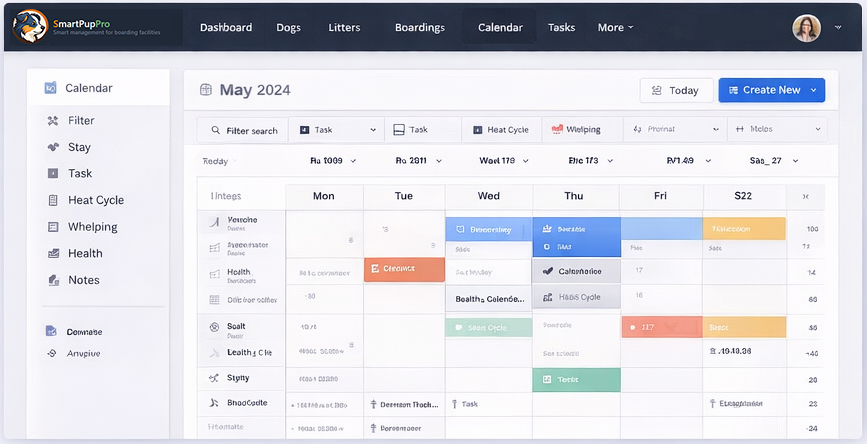Open the Tasks tab

561,27
